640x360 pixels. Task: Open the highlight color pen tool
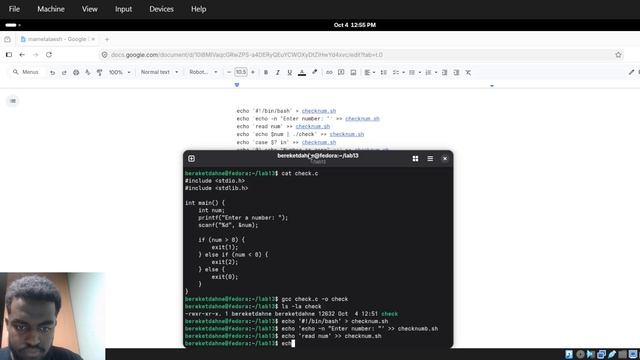pos(314,72)
